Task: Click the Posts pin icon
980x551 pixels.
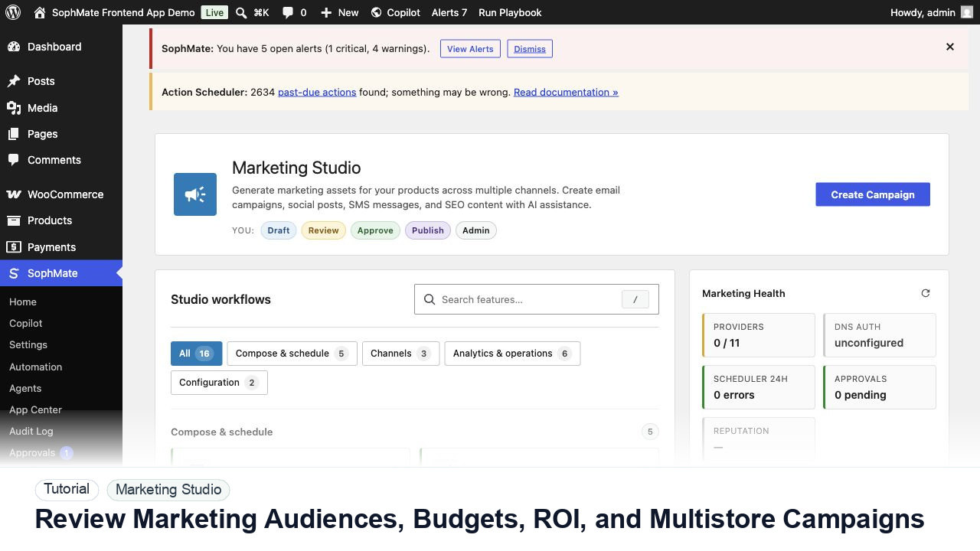Action: 14,81
